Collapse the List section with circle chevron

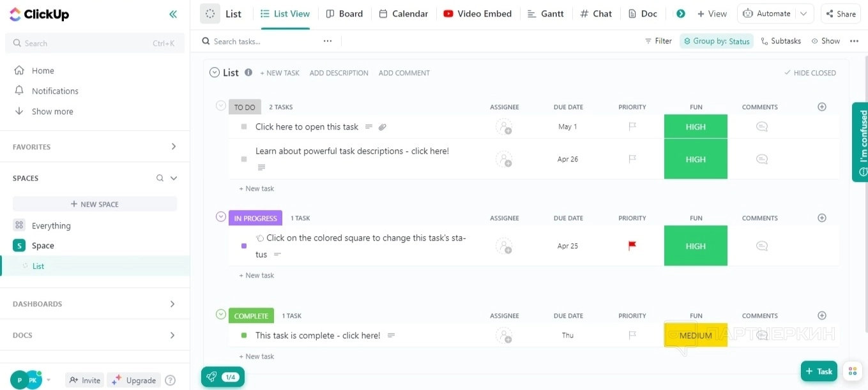pyautogui.click(x=215, y=72)
